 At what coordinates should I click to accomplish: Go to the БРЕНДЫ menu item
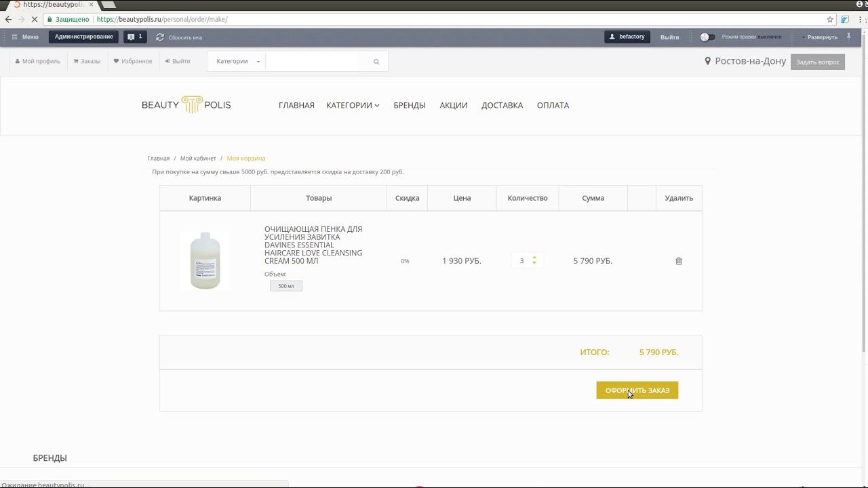click(410, 105)
